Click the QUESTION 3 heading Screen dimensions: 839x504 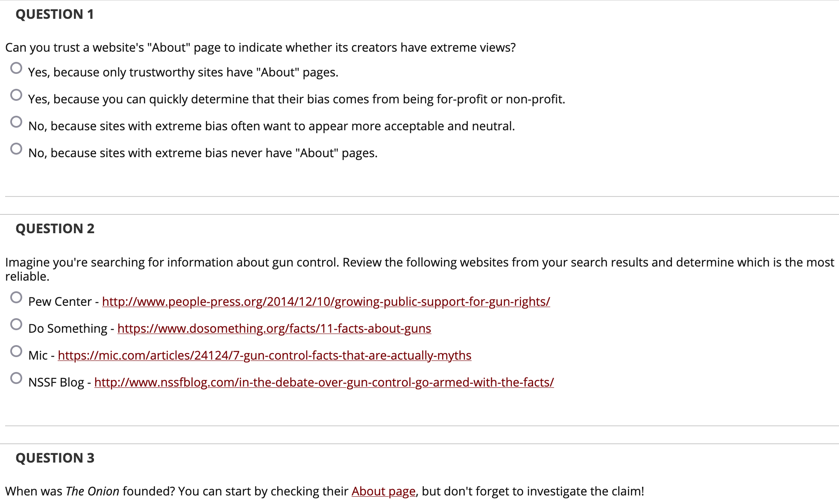tap(55, 457)
